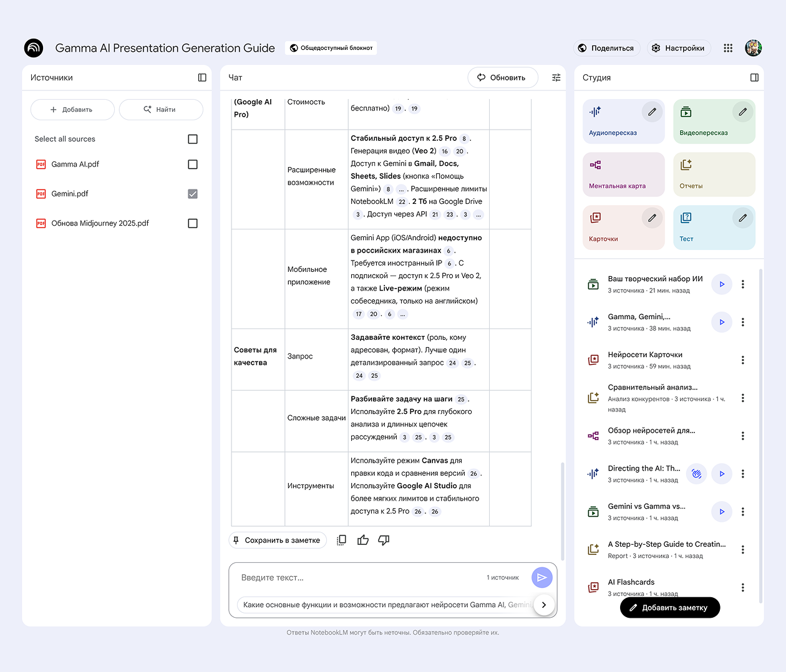The image size is (786, 672).
Task: Copy the chat response to clipboard
Action: pos(341,540)
